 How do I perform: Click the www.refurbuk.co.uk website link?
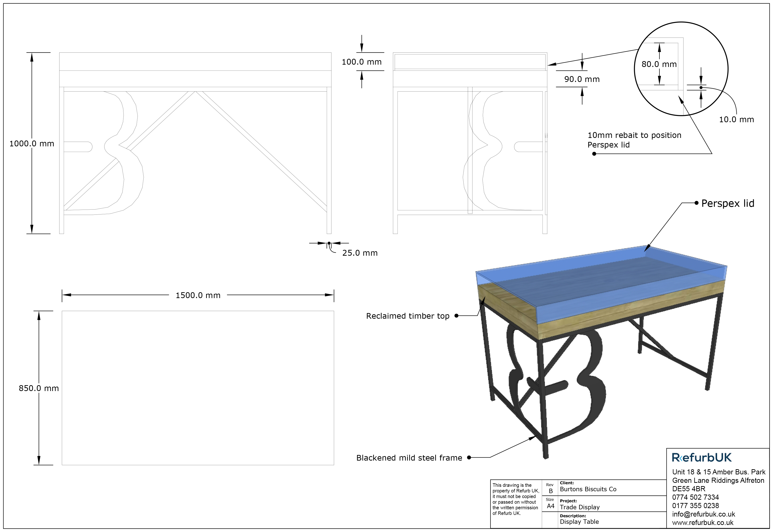point(703,522)
